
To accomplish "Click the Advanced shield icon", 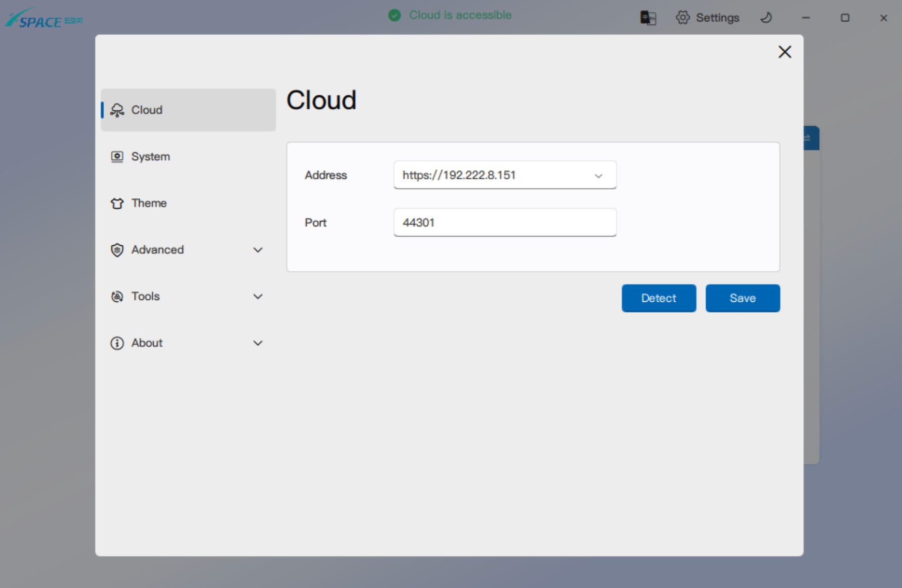I will tap(117, 250).
